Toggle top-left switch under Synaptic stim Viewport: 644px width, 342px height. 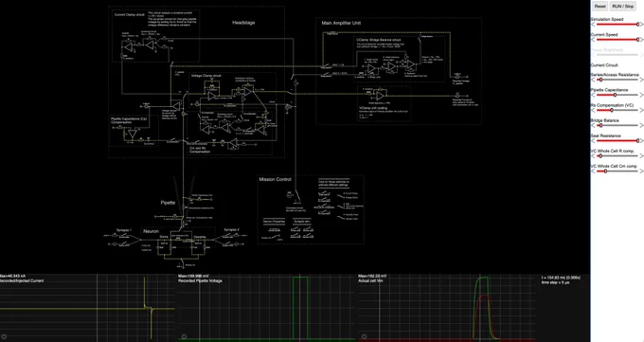(295, 228)
